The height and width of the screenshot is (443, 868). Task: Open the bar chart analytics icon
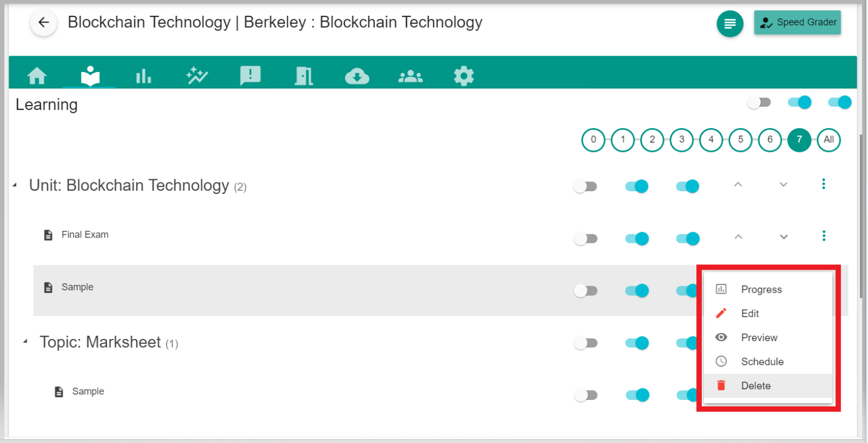pyautogui.click(x=143, y=76)
